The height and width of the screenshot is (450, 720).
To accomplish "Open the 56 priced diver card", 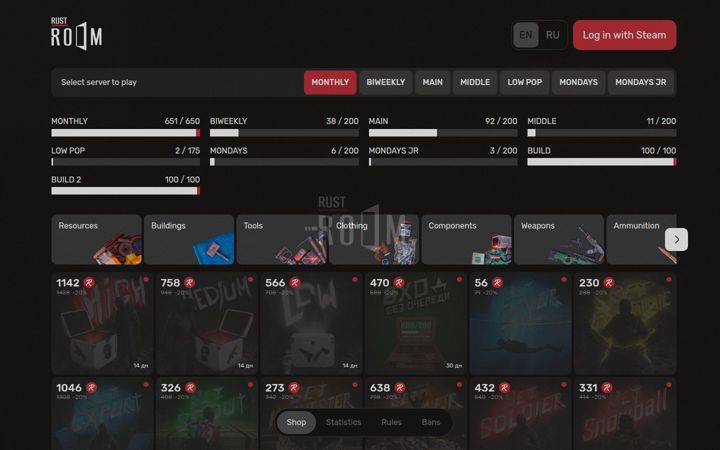I will click(x=520, y=323).
